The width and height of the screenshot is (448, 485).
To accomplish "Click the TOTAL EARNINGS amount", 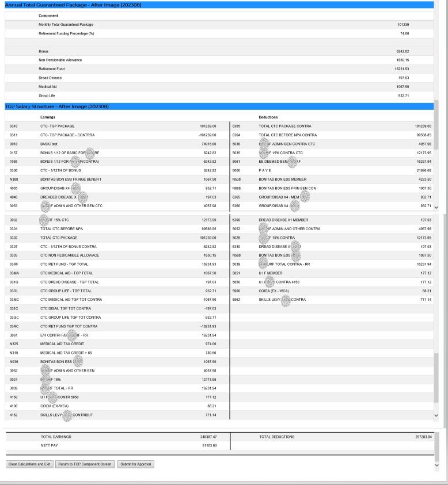I will tap(207, 437).
